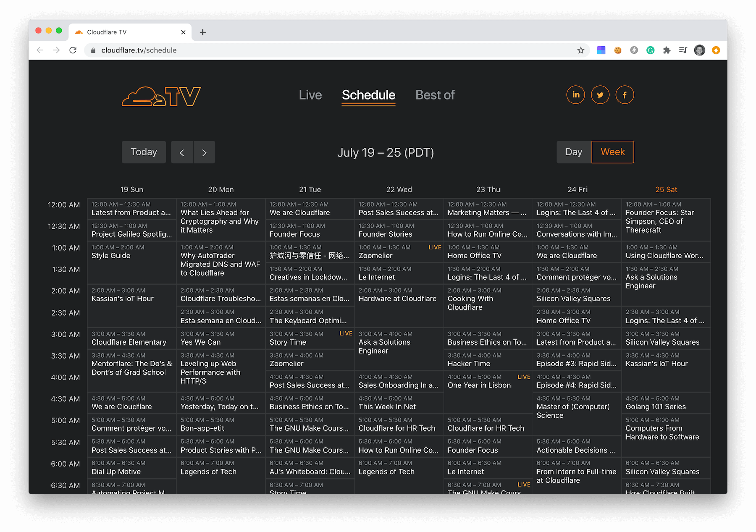Open This Week In Net

399,403
